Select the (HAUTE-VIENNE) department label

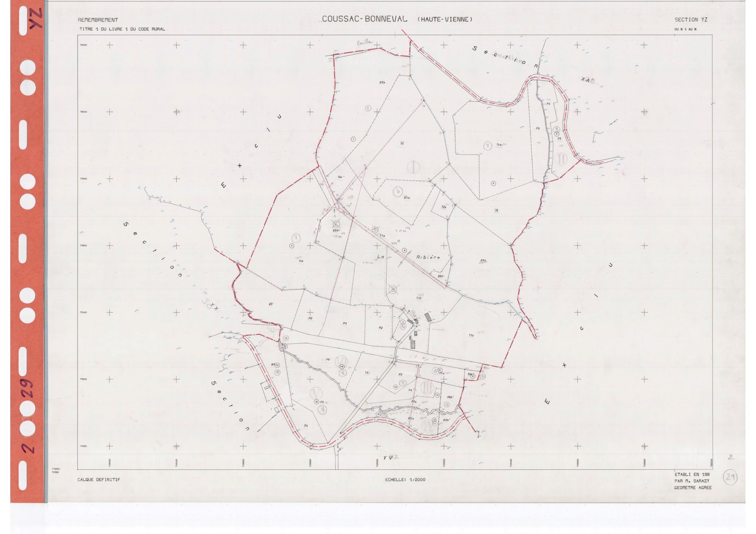coord(445,19)
